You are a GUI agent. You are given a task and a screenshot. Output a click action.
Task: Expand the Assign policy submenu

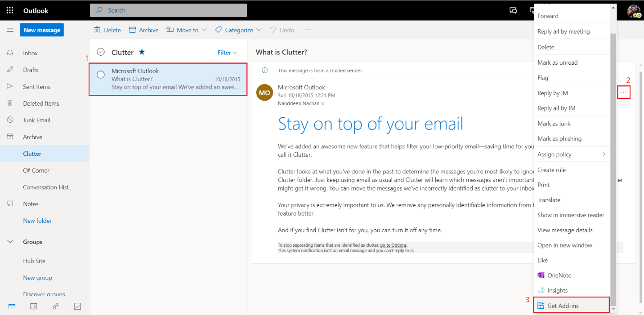click(x=571, y=154)
